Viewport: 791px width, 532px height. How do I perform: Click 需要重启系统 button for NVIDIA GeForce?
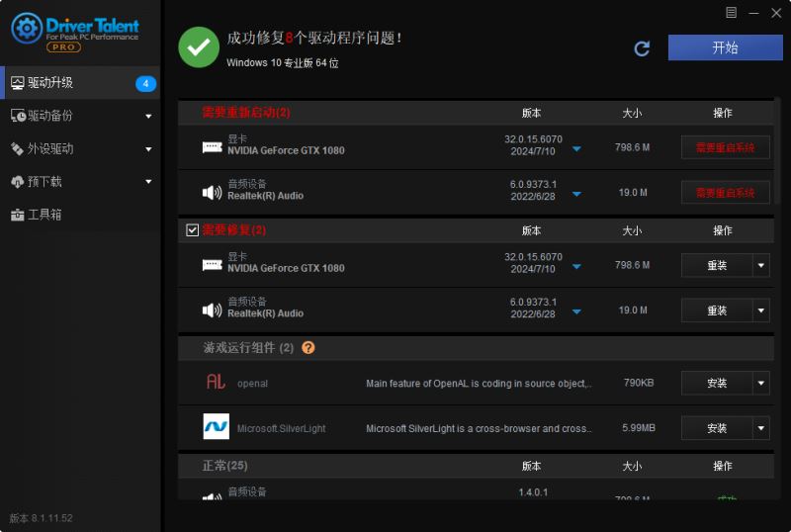click(726, 147)
